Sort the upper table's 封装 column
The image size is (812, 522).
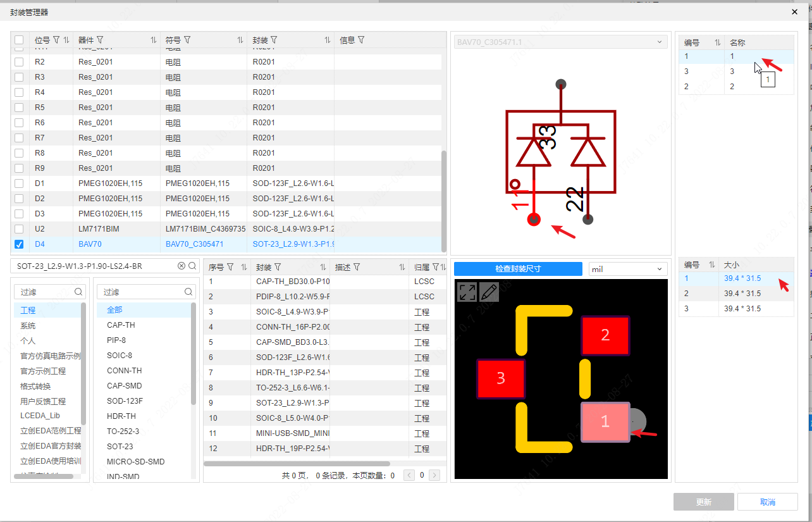pos(328,40)
